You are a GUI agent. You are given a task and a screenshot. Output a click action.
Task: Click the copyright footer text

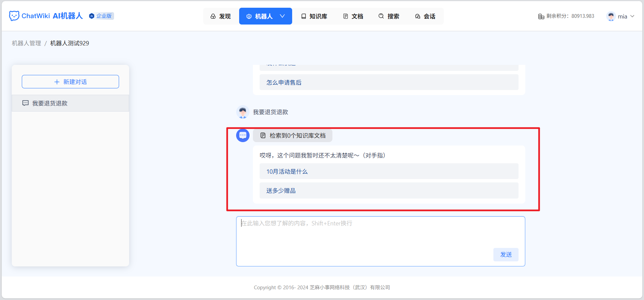coord(322,288)
